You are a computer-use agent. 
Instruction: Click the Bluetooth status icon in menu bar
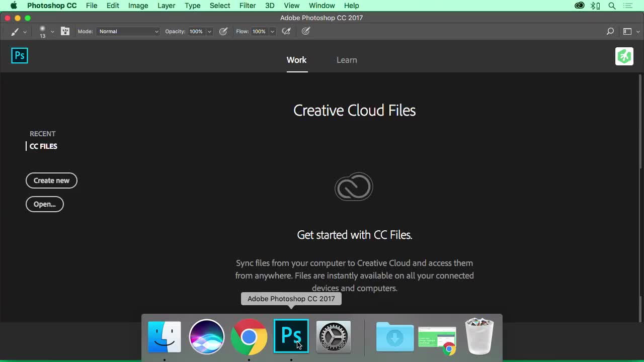596,6
